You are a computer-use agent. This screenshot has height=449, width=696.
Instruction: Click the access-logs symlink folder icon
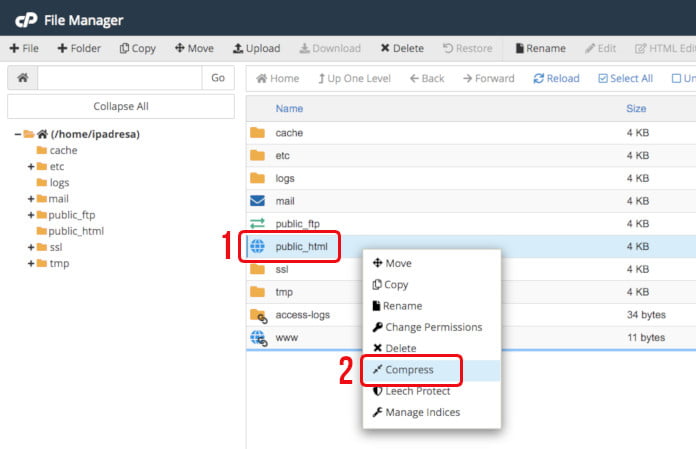[x=259, y=316]
